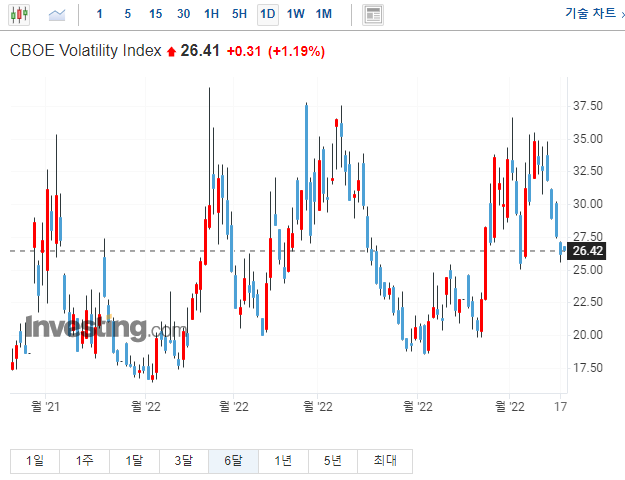This screenshot has width=625, height=480.
Task: Click the 20.00 price axis label
Action: [588, 335]
